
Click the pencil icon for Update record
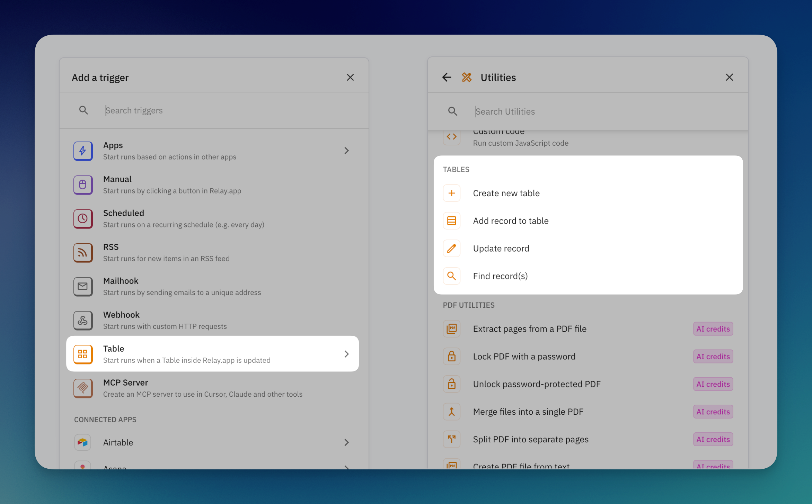[451, 249]
